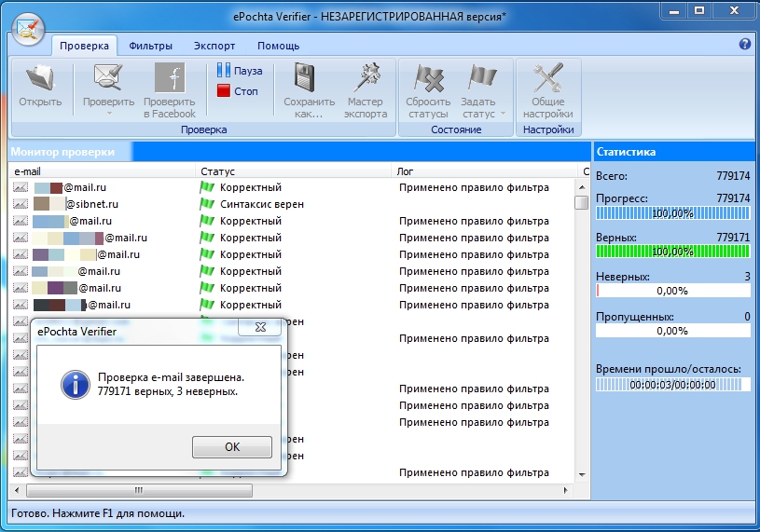Open the help question mark icon
760x532 pixels.
[x=744, y=44]
